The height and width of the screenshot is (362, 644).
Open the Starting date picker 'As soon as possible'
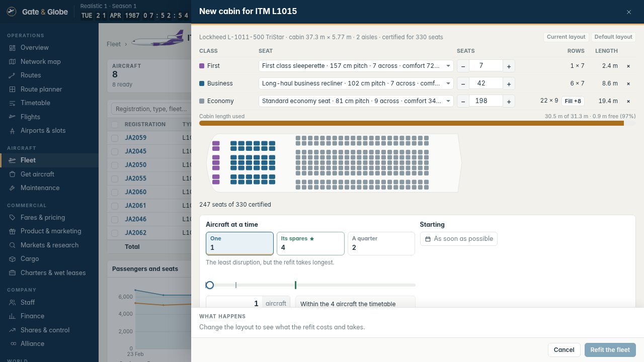point(459,239)
